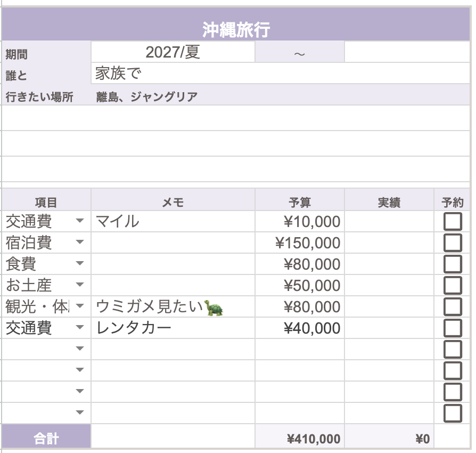Select the 沖縄旅行 title cell

236,25
